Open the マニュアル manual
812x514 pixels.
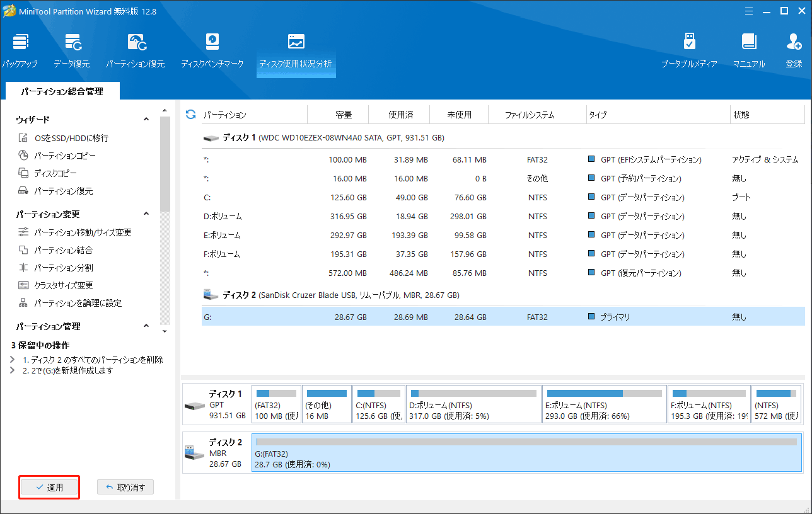[748, 52]
